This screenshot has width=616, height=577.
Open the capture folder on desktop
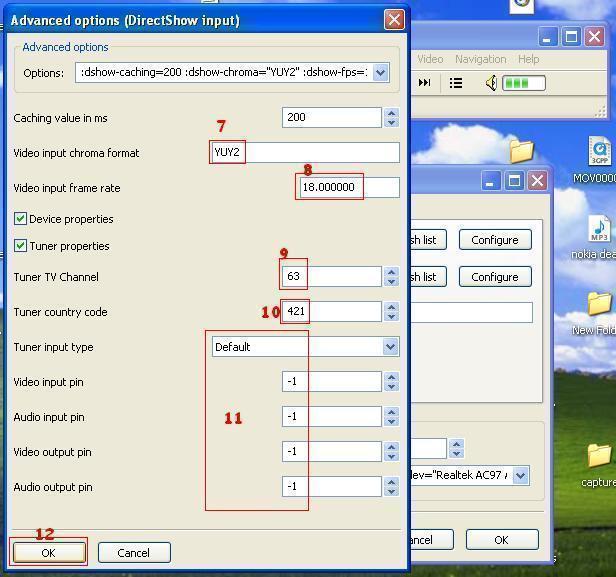598,458
